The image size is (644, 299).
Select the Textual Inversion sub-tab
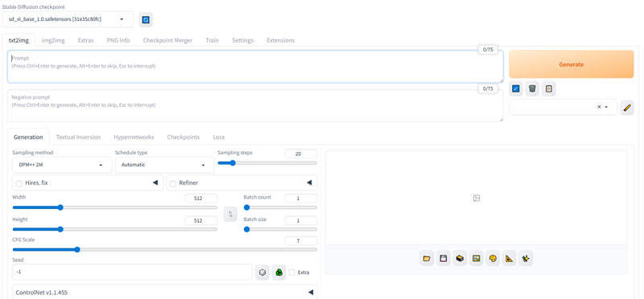coord(78,137)
